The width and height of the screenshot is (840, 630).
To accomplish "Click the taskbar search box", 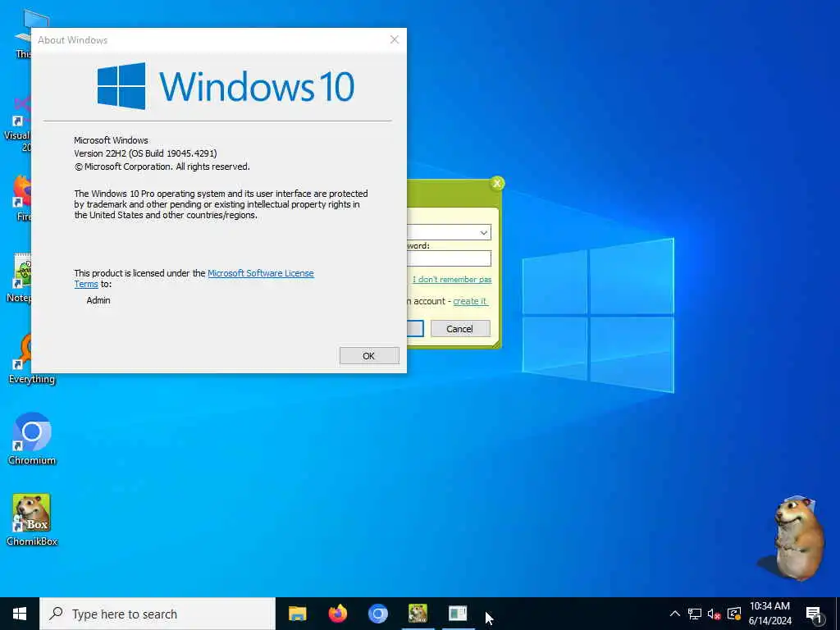I will [x=157, y=614].
